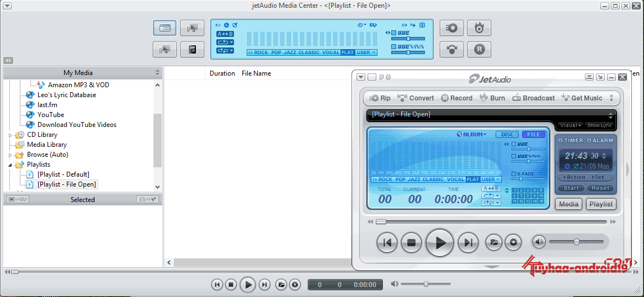Click the round record button in JetAudio player
Viewport: 644px width, 297px height.
(x=513, y=242)
